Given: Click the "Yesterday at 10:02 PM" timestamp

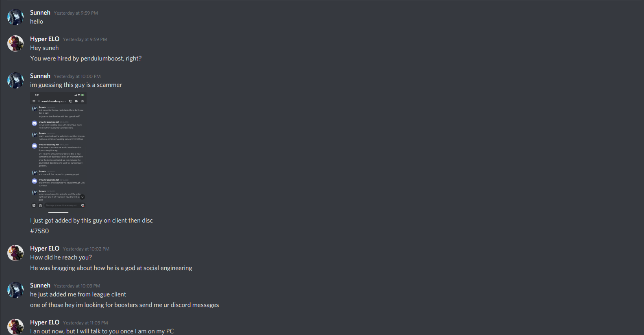Looking at the screenshot, I should click(x=86, y=249).
